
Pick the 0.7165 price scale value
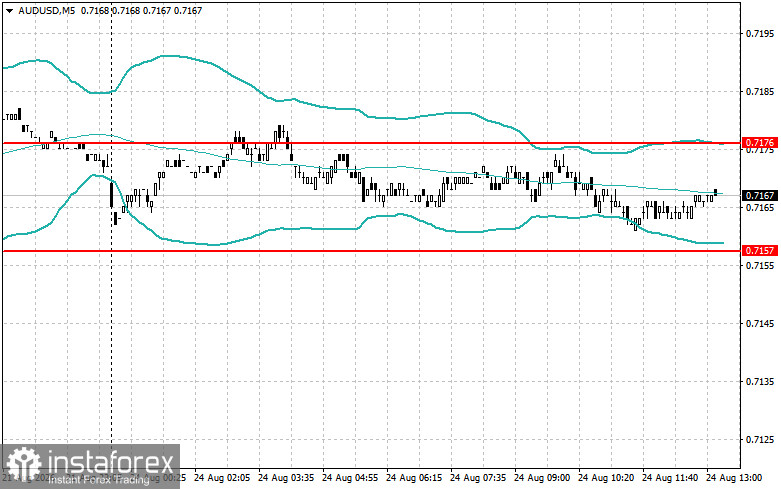pos(760,207)
